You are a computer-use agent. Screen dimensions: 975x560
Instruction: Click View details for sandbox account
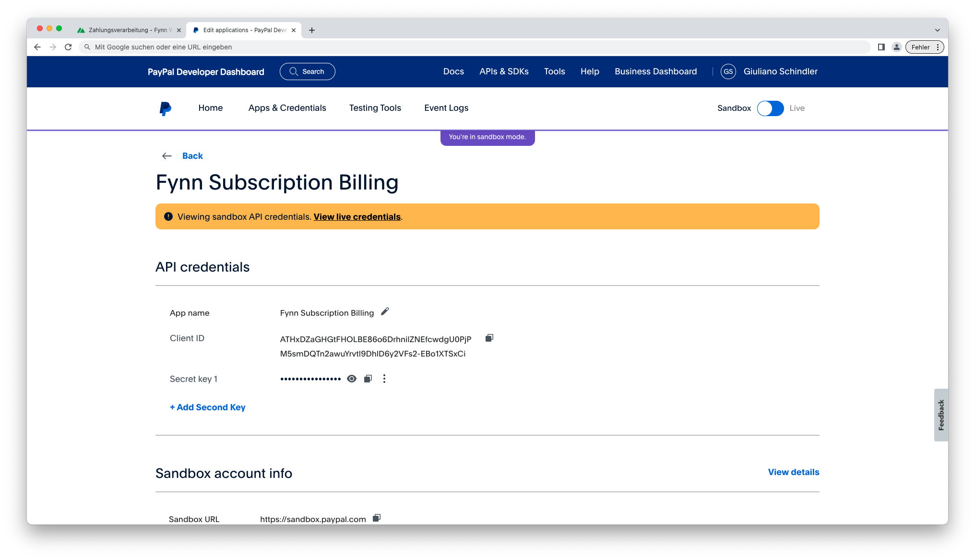(794, 472)
